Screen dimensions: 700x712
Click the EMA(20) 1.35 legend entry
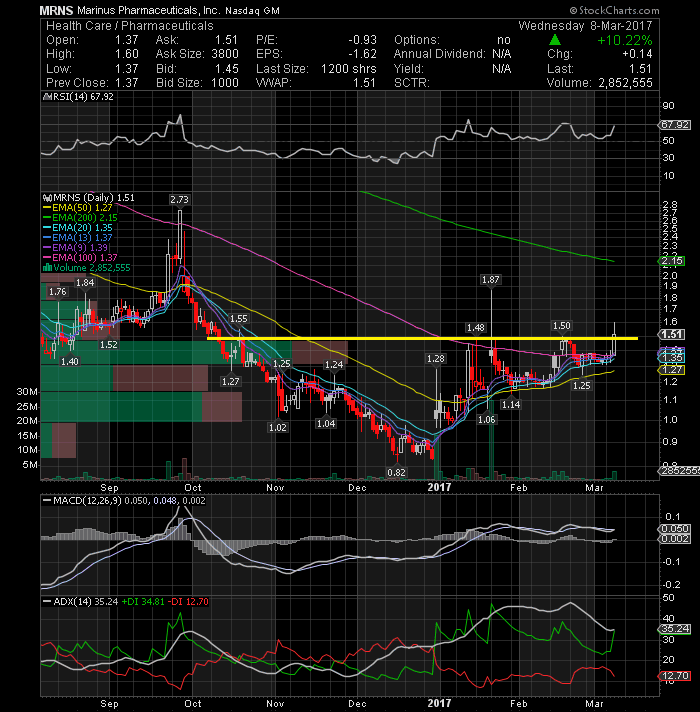(82, 228)
